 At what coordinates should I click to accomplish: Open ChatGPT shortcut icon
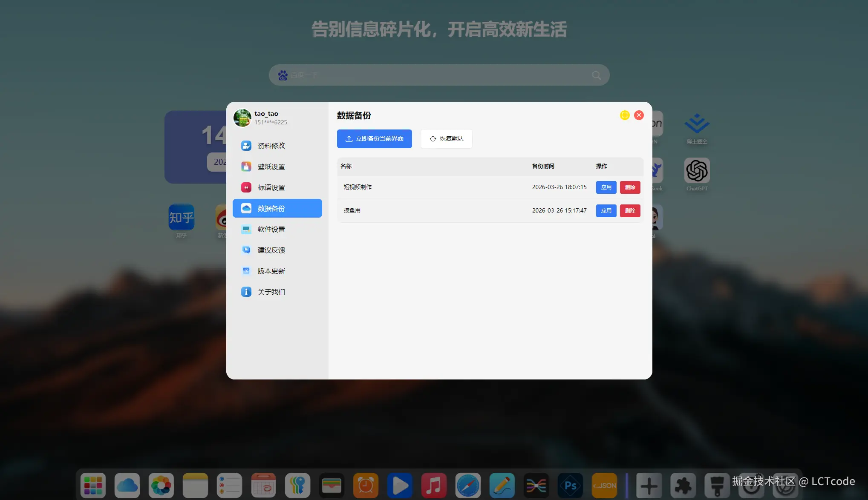point(697,170)
